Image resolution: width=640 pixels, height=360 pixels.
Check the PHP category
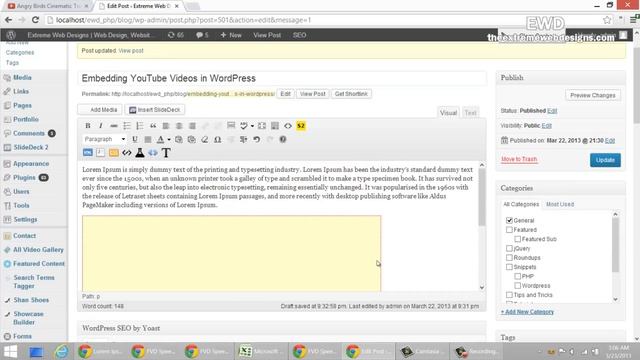coord(518,276)
